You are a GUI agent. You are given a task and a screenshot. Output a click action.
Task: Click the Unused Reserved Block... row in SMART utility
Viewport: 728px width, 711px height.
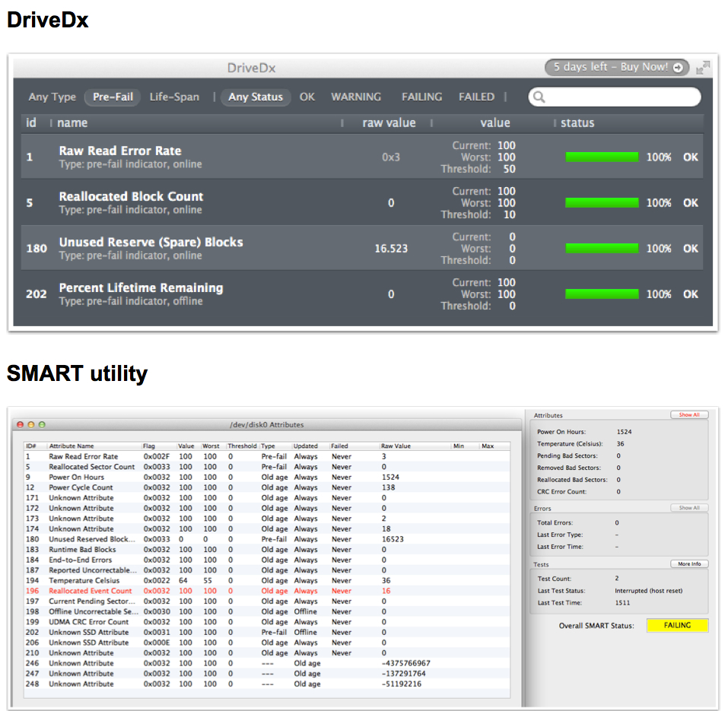pyautogui.click(x=267, y=539)
